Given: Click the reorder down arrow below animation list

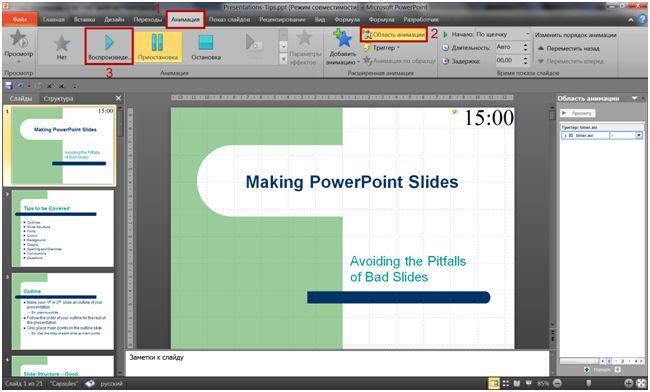Looking at the screenshot, I should [x=617, y=369].
